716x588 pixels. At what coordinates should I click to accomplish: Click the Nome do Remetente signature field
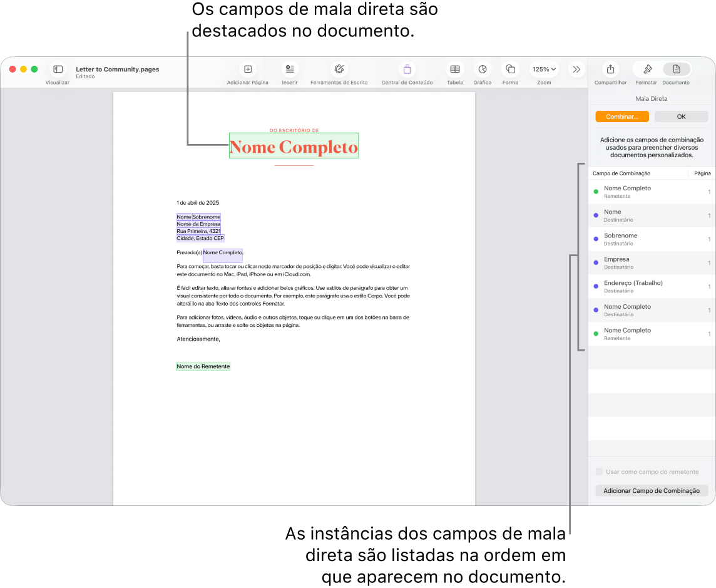click(x=203, y=366)
